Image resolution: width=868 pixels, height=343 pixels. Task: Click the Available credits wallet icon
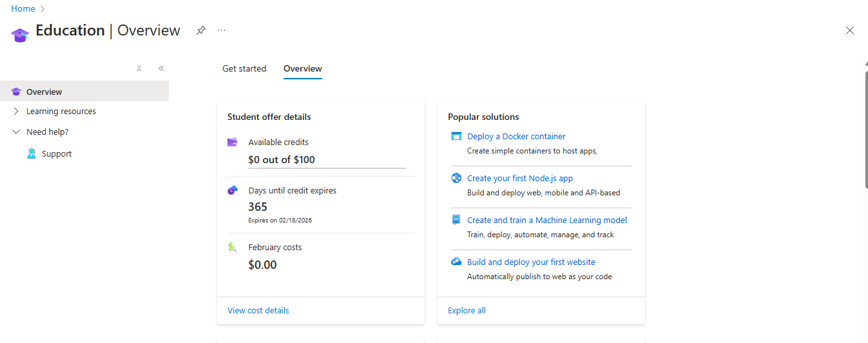(x=233, y=142)
